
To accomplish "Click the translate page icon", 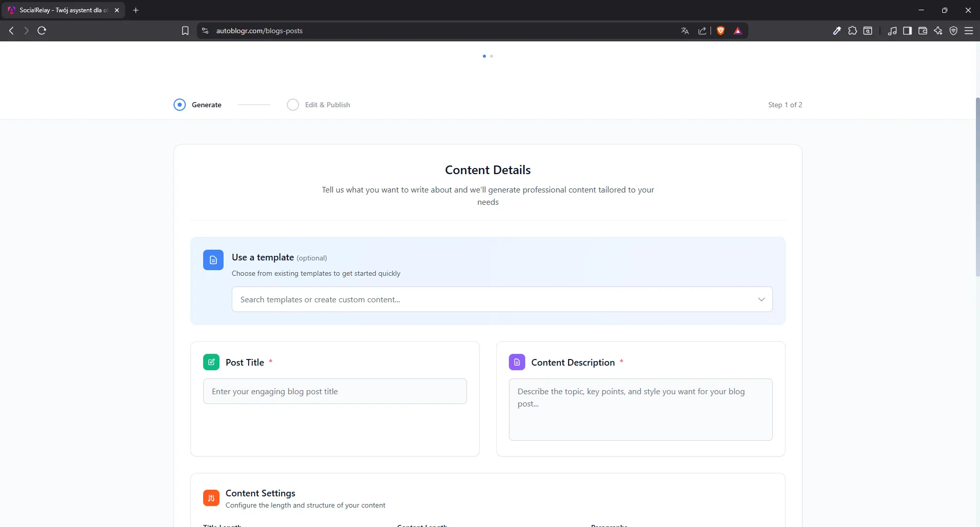I will click(684, 31).
